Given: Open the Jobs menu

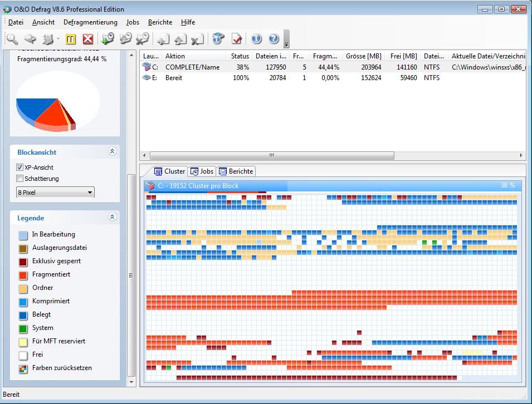Looking at the screenshot, I should 133,22.
